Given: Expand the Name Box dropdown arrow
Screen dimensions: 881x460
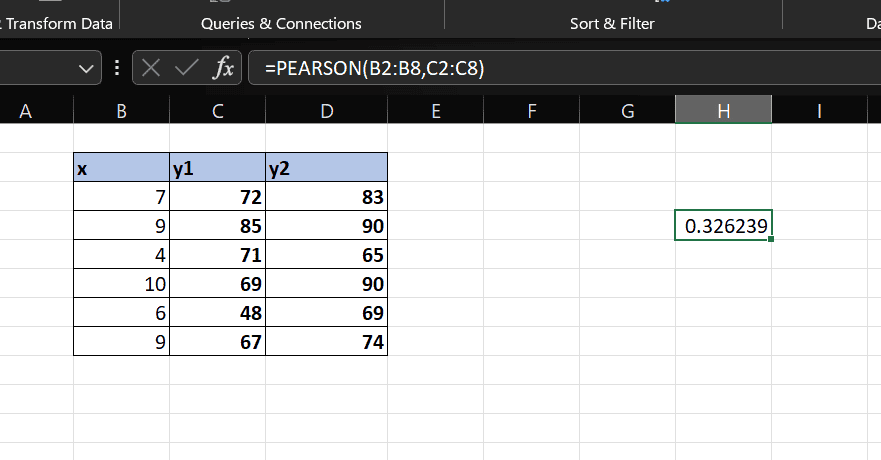Looking at the screenshot, I should [x=86, y=69].
